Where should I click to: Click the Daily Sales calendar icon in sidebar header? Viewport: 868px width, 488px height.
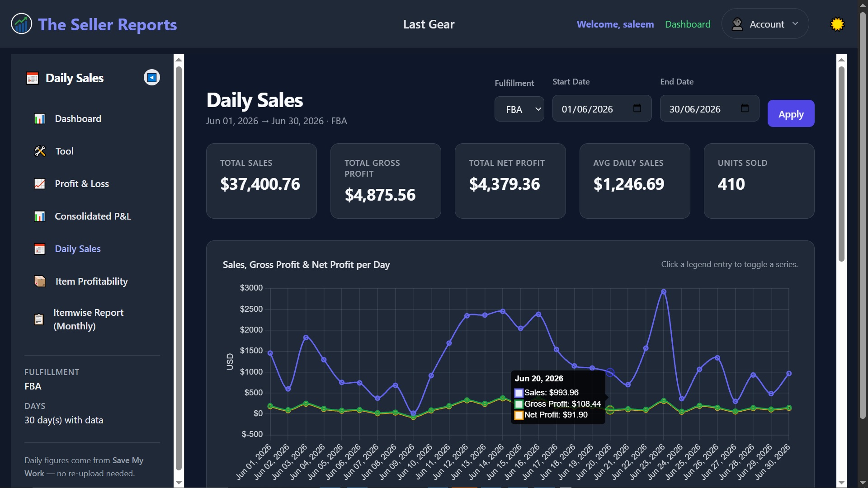click(x=32, y=78)
